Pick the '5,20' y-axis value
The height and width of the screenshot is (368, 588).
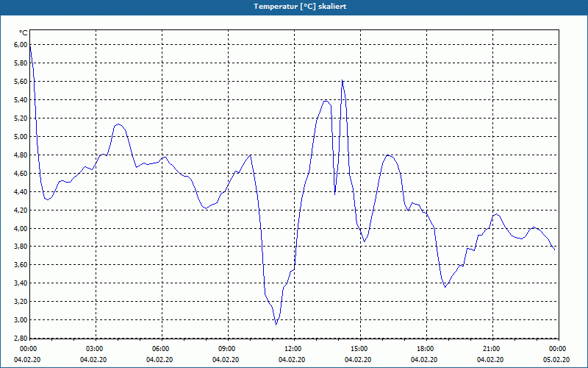21,118
